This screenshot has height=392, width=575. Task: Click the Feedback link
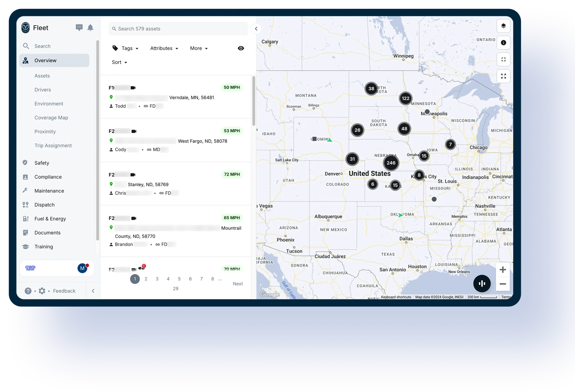pos(64,291)
